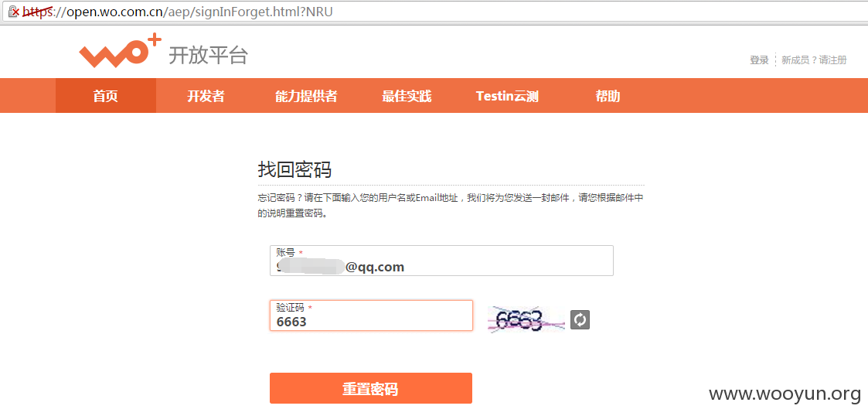Click the 找回密码 heading

coord(294,169)
